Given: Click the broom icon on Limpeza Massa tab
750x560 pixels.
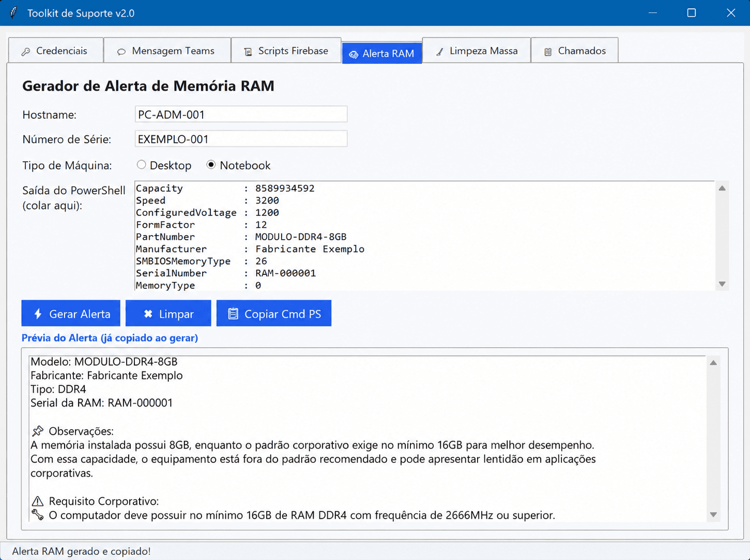Looking at the screenshot, I should (439, 52).
